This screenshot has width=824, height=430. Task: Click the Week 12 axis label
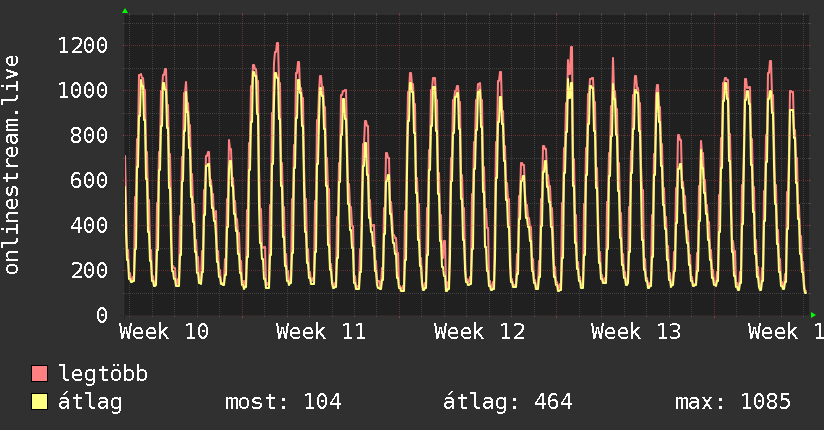[x=479, y=332]
